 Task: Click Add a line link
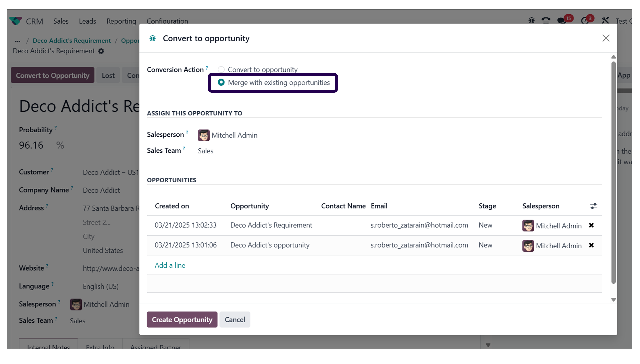pos(170,266)
